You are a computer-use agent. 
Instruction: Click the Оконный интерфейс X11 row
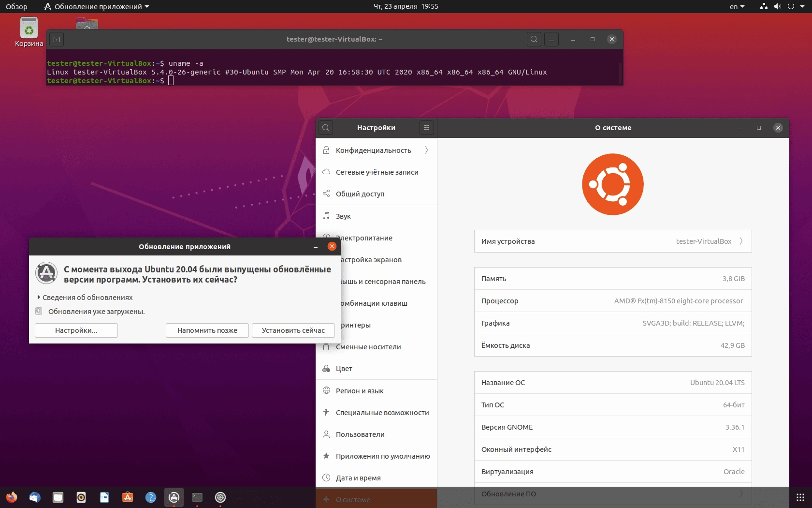pos(613,449)
